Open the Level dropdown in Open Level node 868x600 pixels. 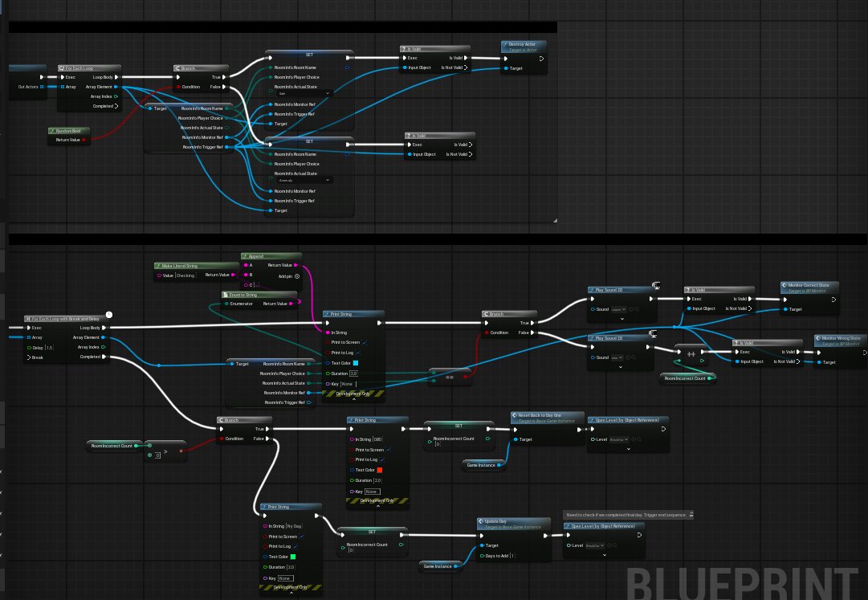pos(619,439)
